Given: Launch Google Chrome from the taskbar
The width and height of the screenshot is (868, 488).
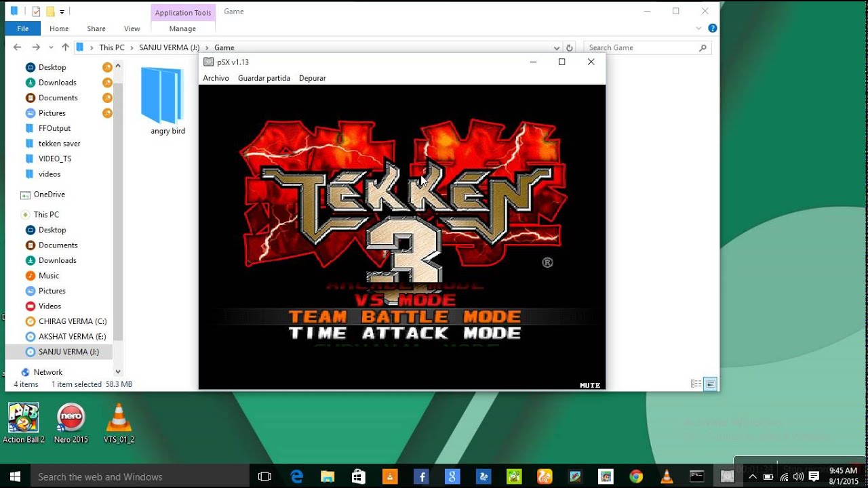Looking at the screenshot, I should coord(635,476).
